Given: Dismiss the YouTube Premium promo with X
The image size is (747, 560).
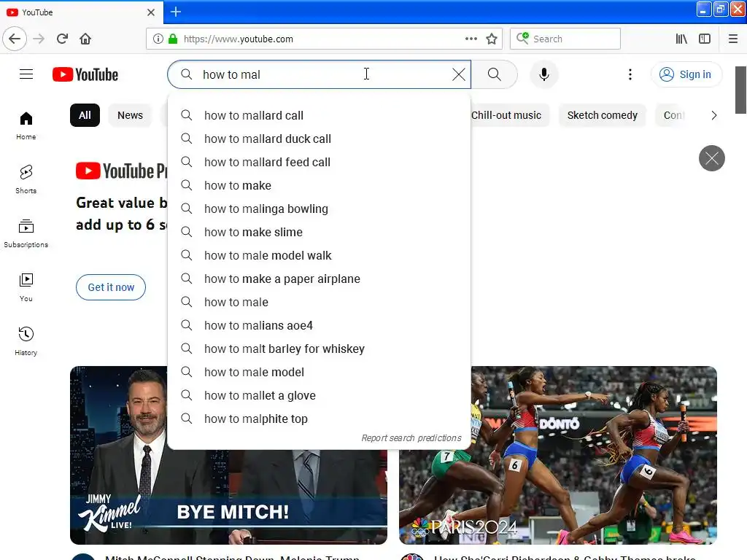Looking at the screenshot, I should click(712, 158).
